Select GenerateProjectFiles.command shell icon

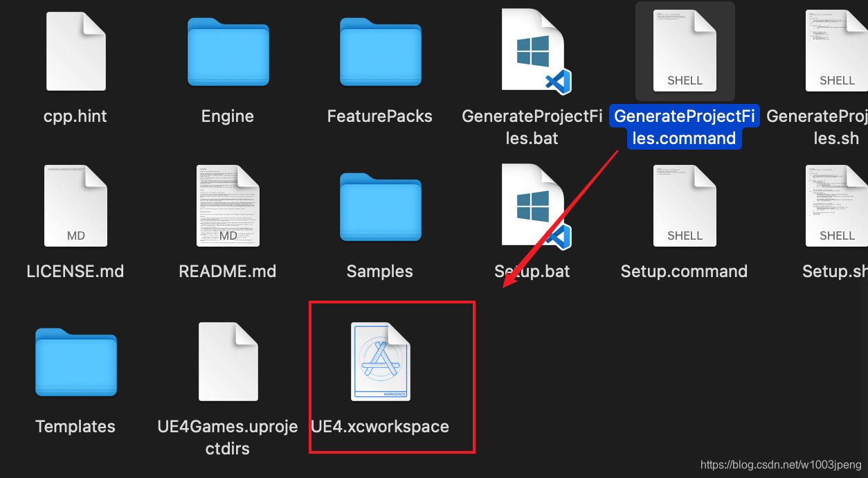tap(685, 51)
